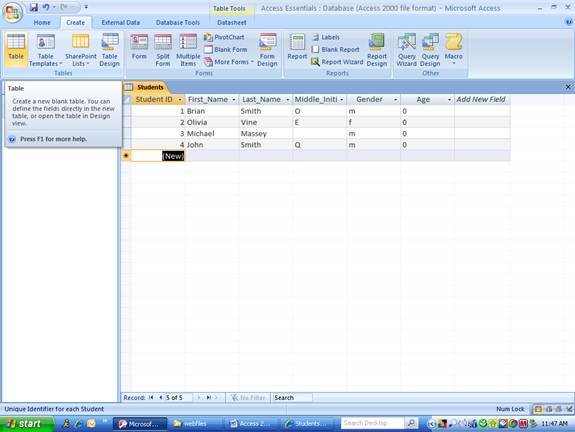Viewport: 575px width, 432px height.
Task: Open SharePoint Lists menu
Action: click(x=80, y=50)
